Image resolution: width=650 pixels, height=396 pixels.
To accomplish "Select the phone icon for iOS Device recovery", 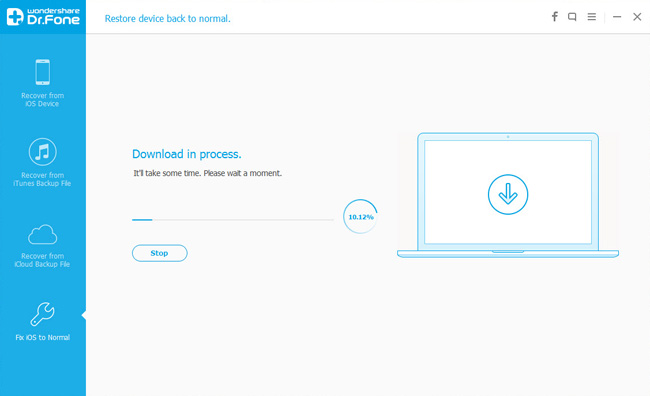I will coord(42,72).
